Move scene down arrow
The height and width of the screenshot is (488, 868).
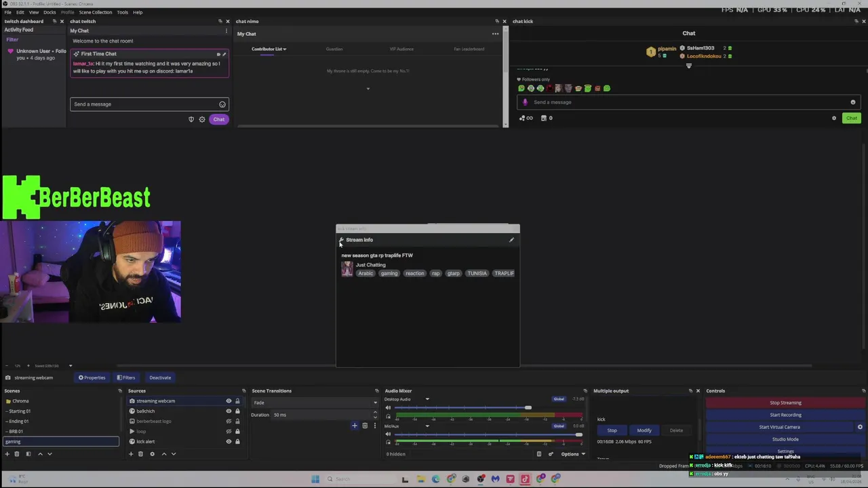pos(50,454)
